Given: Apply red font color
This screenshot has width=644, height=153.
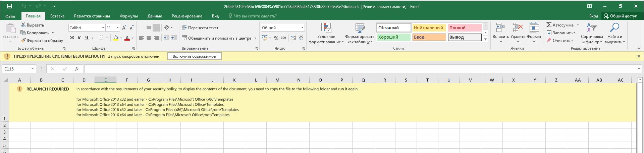Looking at the screenshot, I should (127, 38).
